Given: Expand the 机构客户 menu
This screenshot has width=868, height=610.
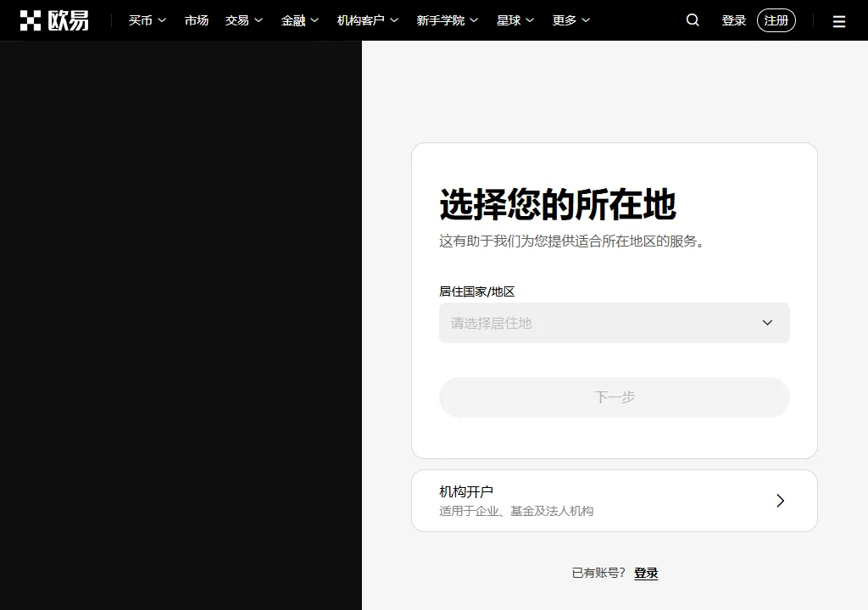Looking at the screenshot, I should click(x=368, y=20).
